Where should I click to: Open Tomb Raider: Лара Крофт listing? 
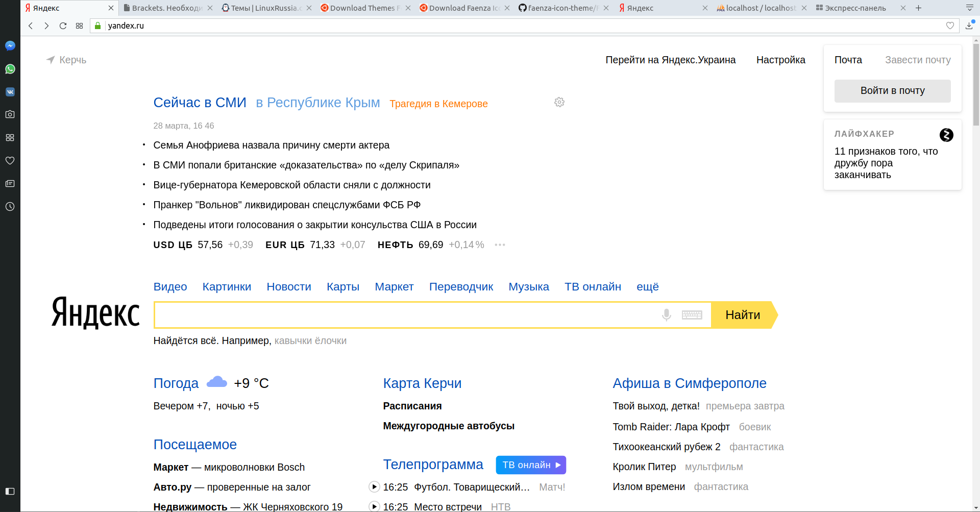671,427
